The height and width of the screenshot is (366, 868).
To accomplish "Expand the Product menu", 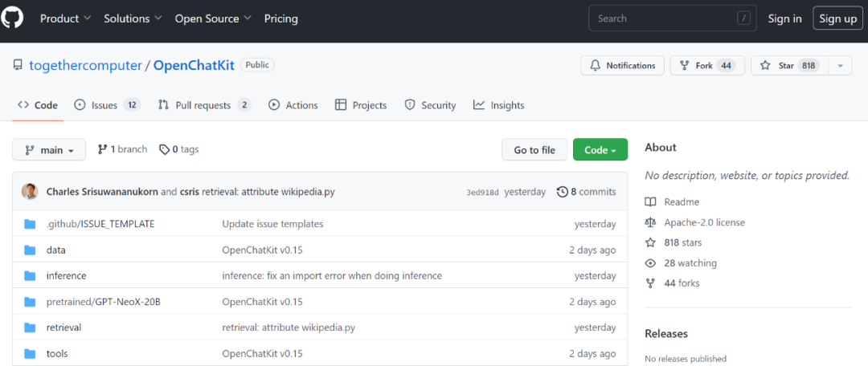I will pos(65,18).
